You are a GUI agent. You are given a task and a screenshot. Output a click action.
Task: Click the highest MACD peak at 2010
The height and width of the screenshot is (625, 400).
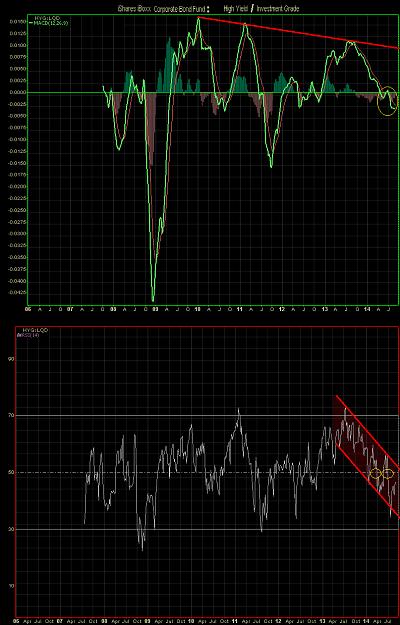pos(198,19)
